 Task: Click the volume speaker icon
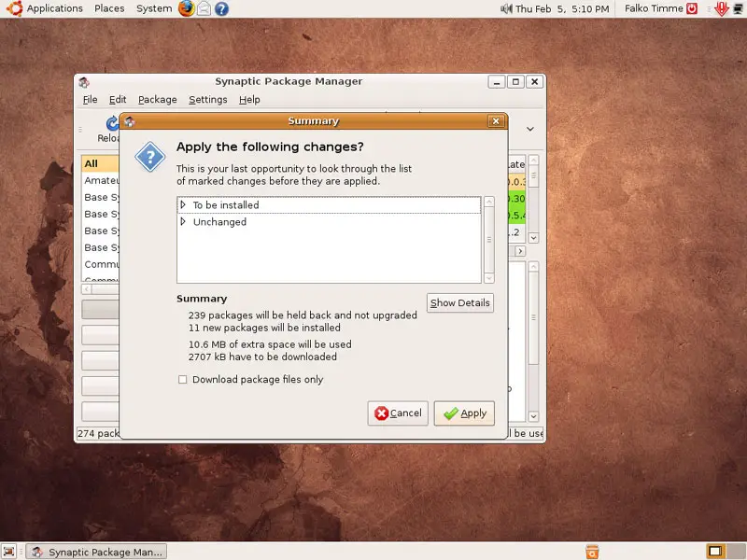[506, 8]
